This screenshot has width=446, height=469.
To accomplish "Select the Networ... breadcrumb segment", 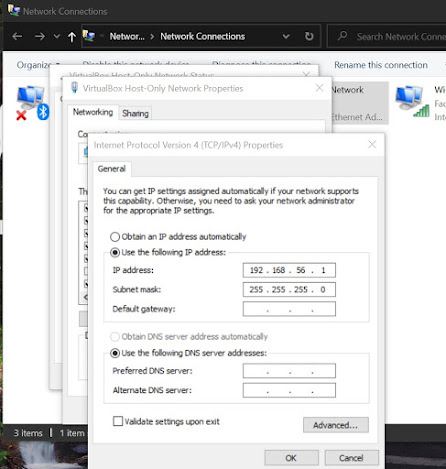I will [x=127, y=36].
